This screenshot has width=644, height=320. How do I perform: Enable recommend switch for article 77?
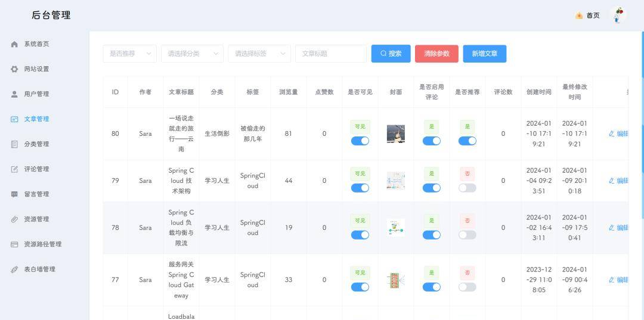(467, 287)
